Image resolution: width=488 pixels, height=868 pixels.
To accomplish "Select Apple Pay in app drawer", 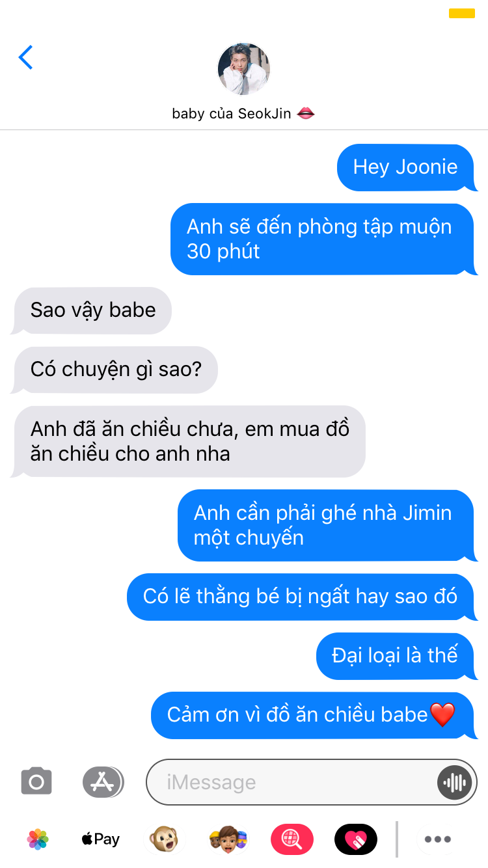I will (x=101, y=839).
